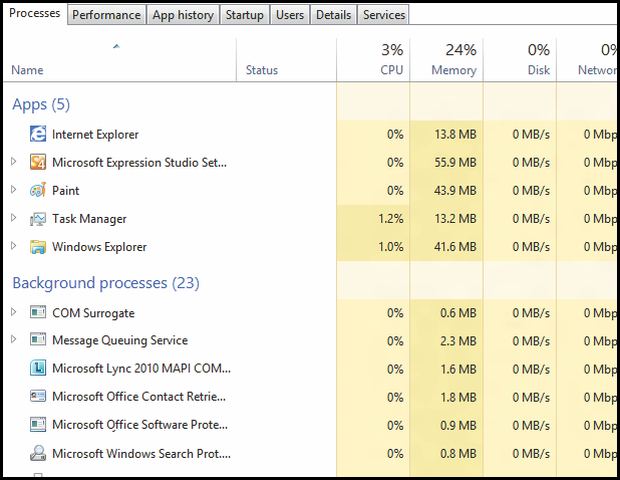The height and width of the screenshot is (480, 620).
Task: Click the 55.9 MB memory value
Action: click(456, 162)
